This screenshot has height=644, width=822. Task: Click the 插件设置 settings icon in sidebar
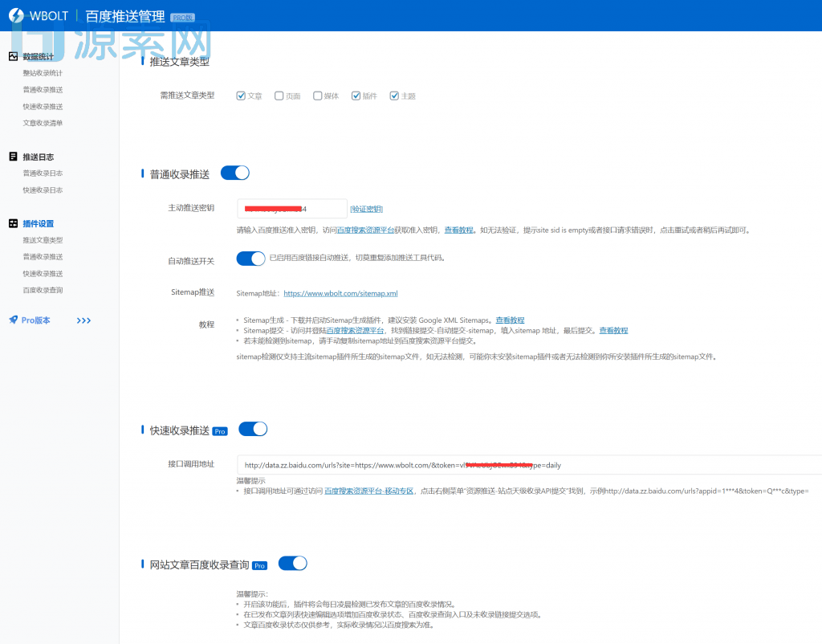point(13,223)
